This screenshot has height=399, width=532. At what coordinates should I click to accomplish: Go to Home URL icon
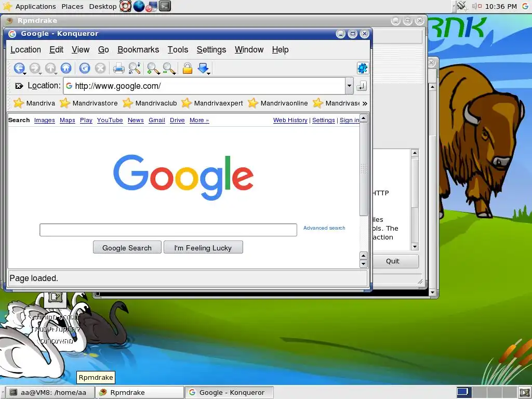(x=66, y=68)
